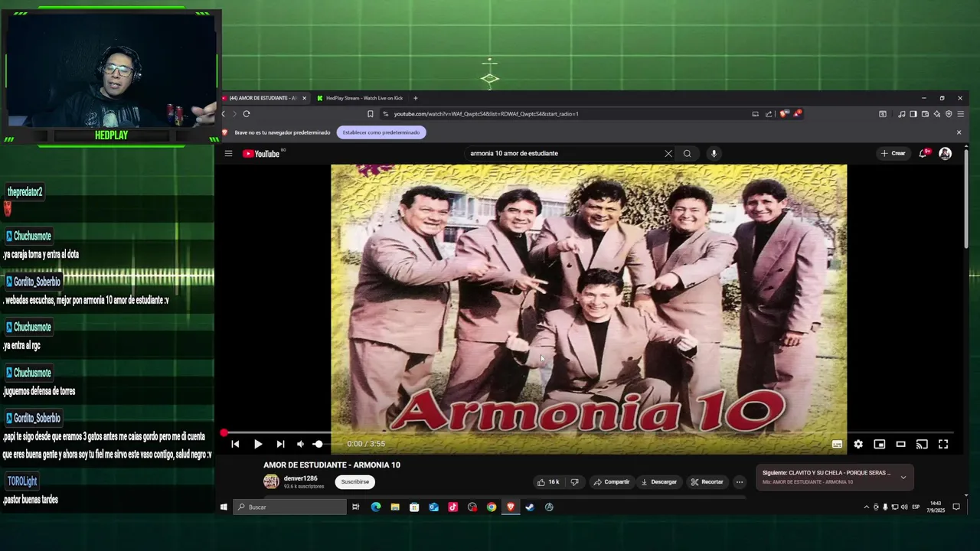
Task: Clear the YouTube search text with X
Action: 668,154
